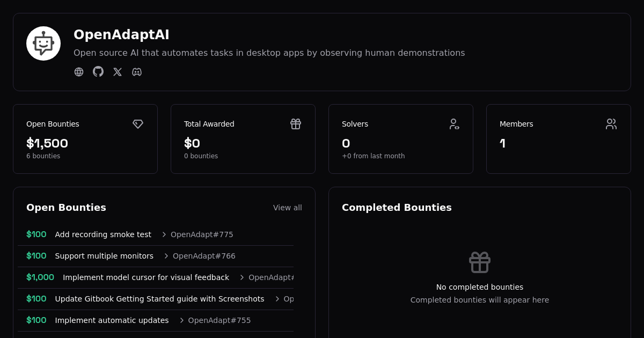Select the Add recording smoke test bounty

(103, 234)
